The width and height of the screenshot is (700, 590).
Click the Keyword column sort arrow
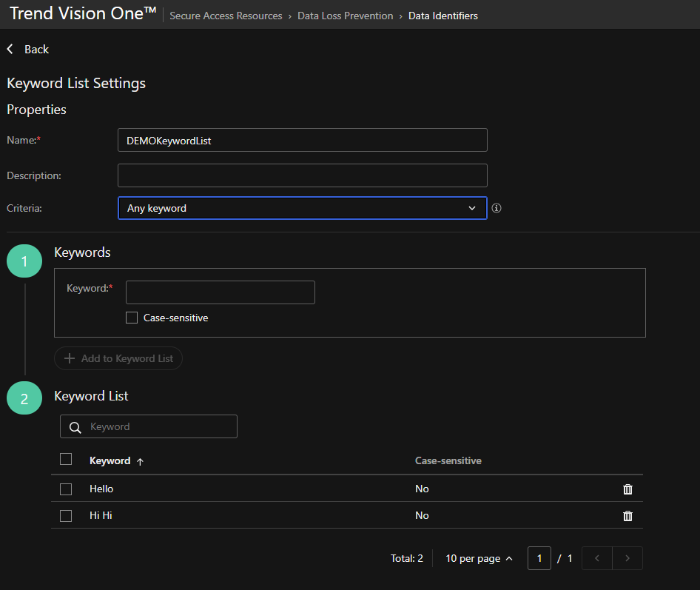140,461
